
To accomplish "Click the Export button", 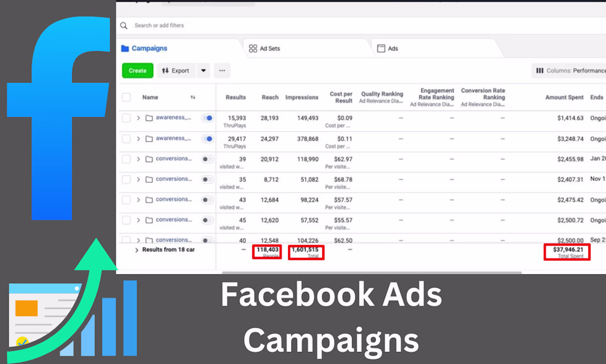I will pyautogui.click(x=176, y=70).
